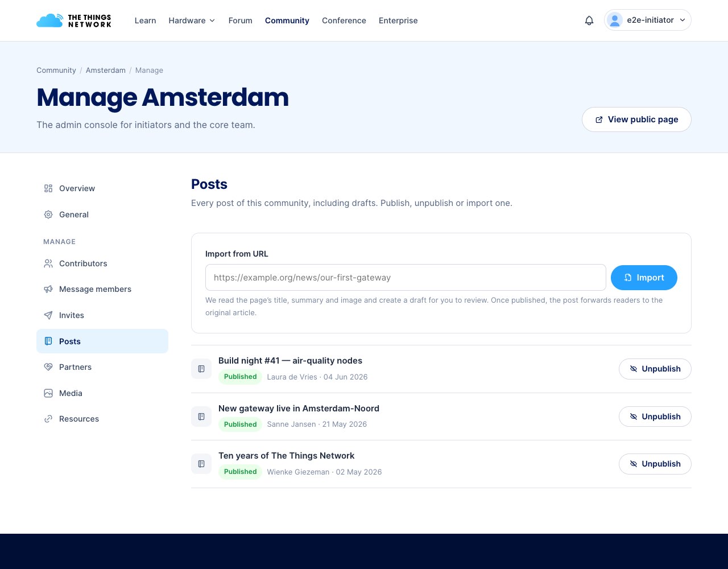Screen dimensions: 728x569
Task: Open The Things Network logo home
Action: (x=74, y=20)
